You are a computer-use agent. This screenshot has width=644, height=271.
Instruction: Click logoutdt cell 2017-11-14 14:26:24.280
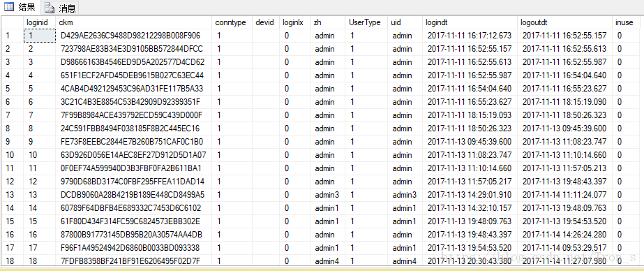(x=564, y=235)
